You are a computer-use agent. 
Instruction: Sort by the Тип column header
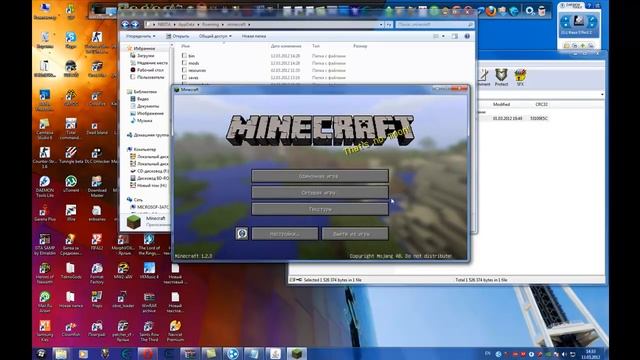pyautogui.click(x=316, y=46)
